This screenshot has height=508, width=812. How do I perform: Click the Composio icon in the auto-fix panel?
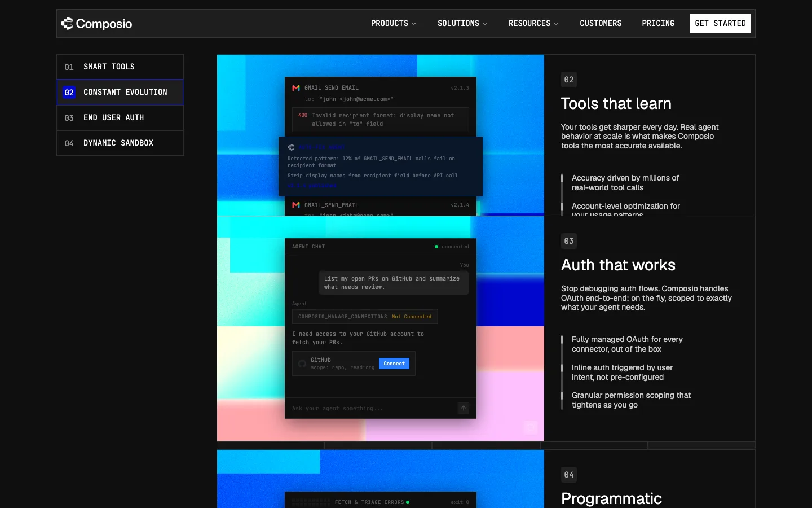(x=291, y=147)
